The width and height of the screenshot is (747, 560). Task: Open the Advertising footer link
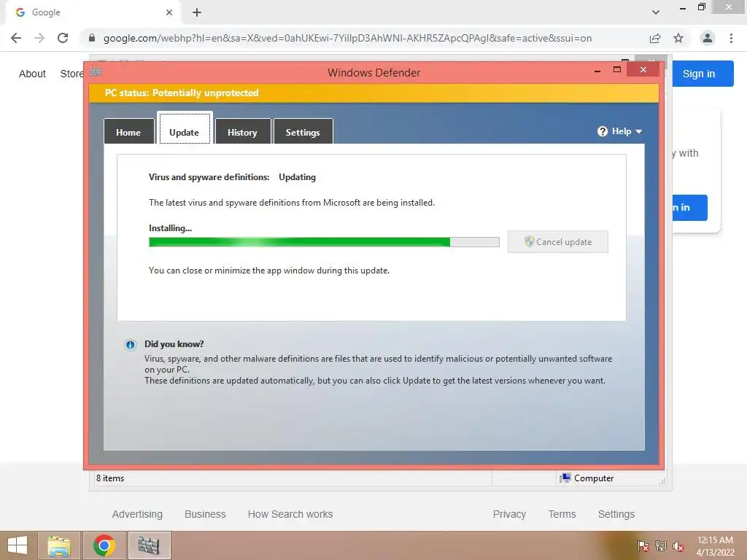click(x=137, y=514)
